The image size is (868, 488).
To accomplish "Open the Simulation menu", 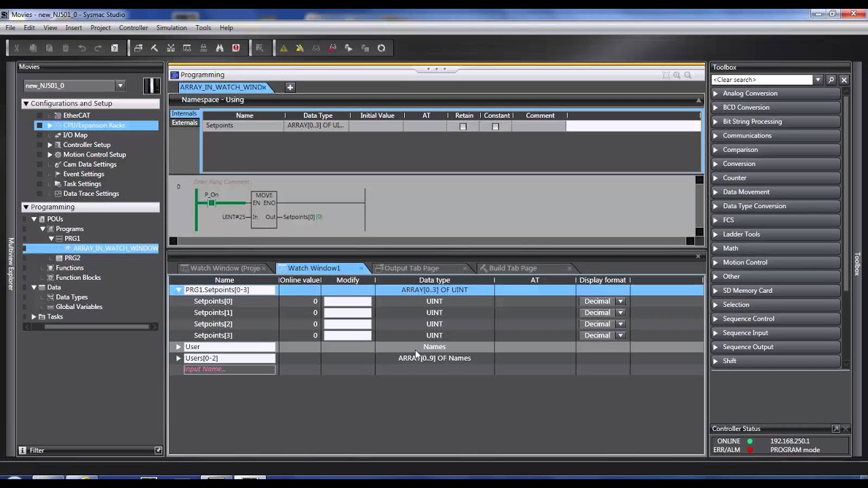I will tap(172, 28).
